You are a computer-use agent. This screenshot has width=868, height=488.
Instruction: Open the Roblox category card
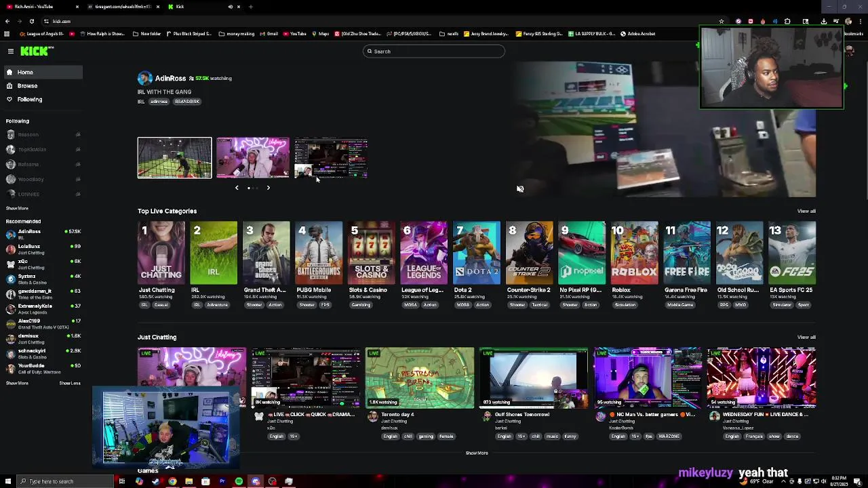tap(635, 252)
